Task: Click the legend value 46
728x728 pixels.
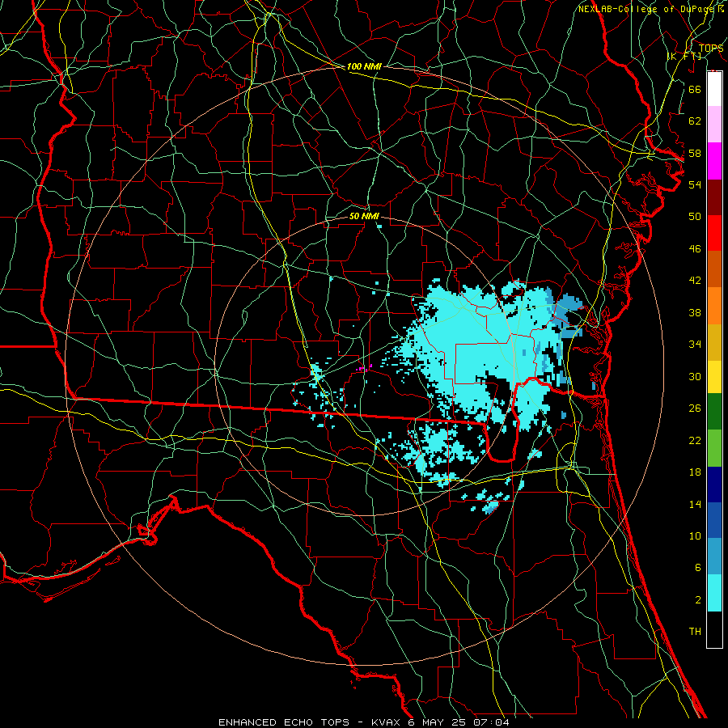Action: [695, 249]
